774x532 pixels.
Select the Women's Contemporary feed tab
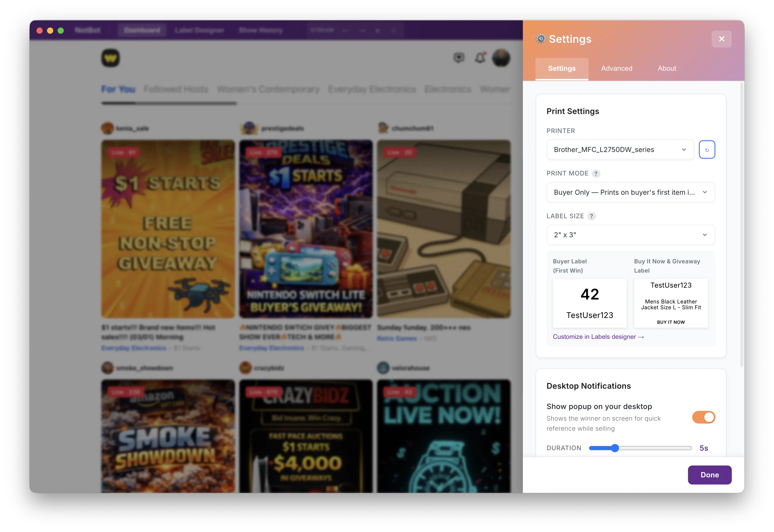click(268, 89)
